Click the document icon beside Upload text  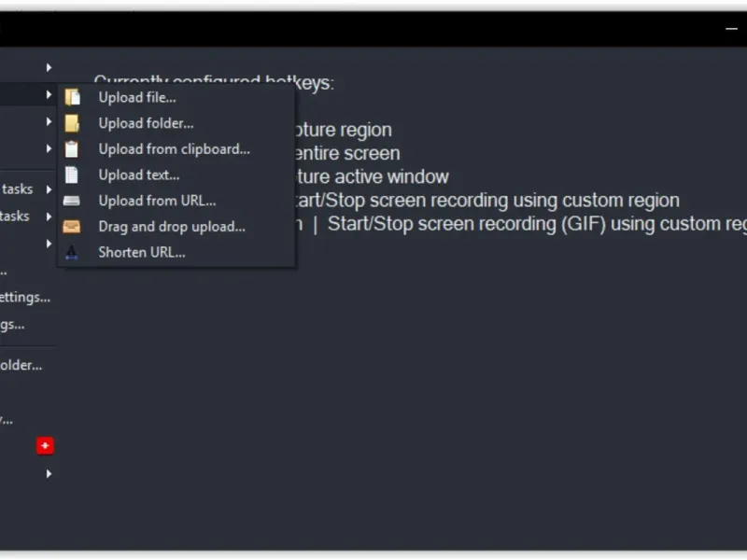(x=72, y=175)
